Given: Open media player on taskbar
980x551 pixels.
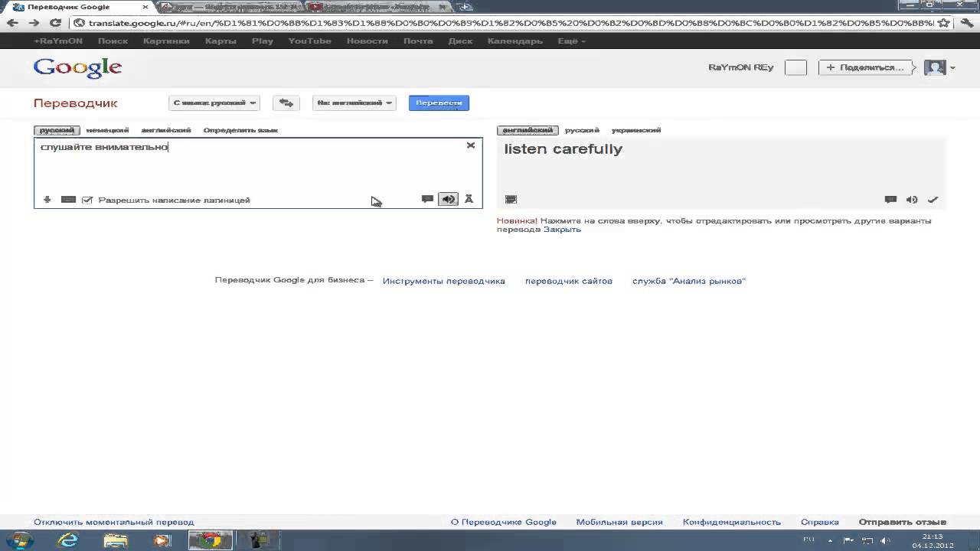Looking at the screenshot, I should pos(162,540).
